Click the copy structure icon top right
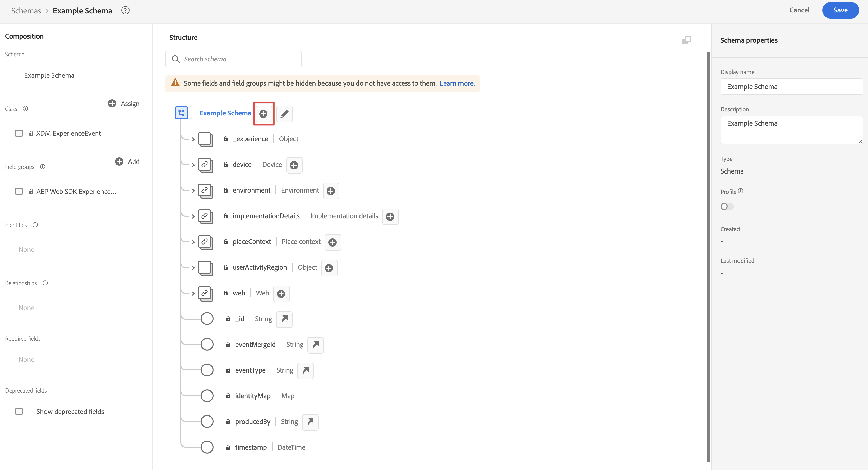Viewport: 868px width, 470px height. click(x=686, y=40)
